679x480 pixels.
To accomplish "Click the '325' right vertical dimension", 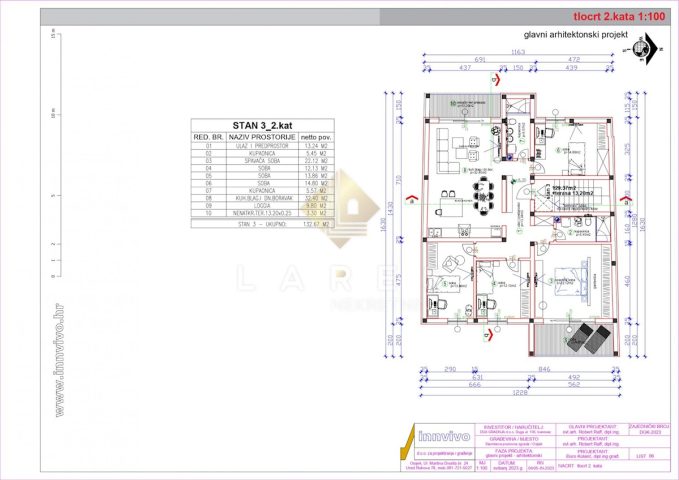I will [628, 149].
